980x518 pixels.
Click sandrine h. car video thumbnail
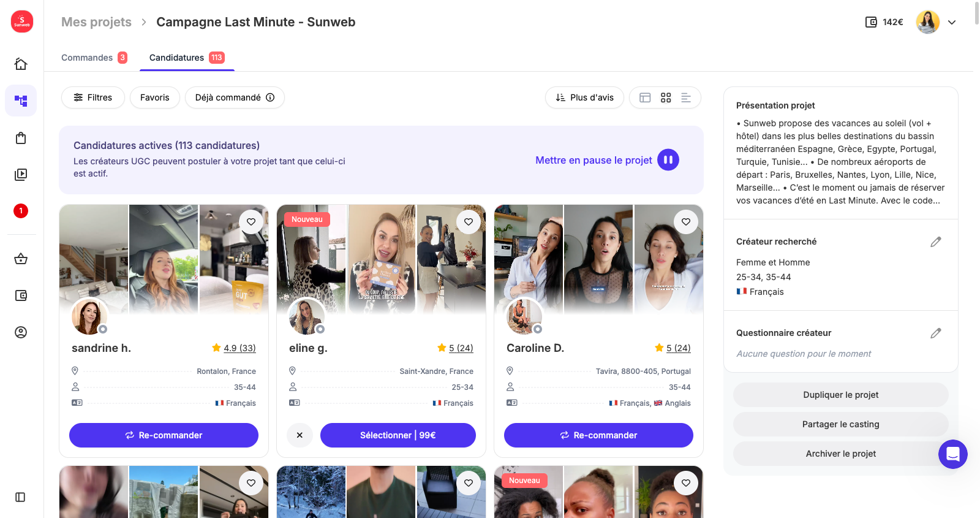point(164,259)
